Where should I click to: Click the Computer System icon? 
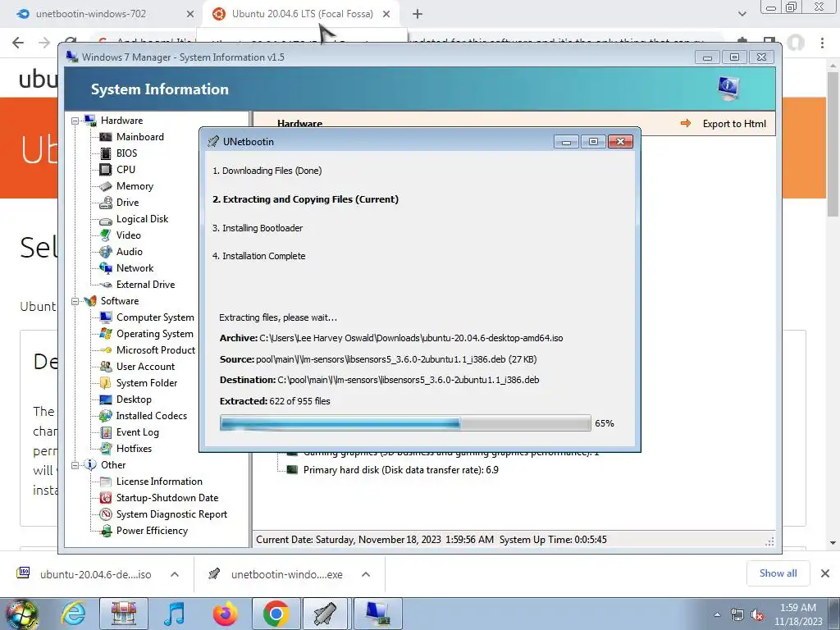pos(106,317)
